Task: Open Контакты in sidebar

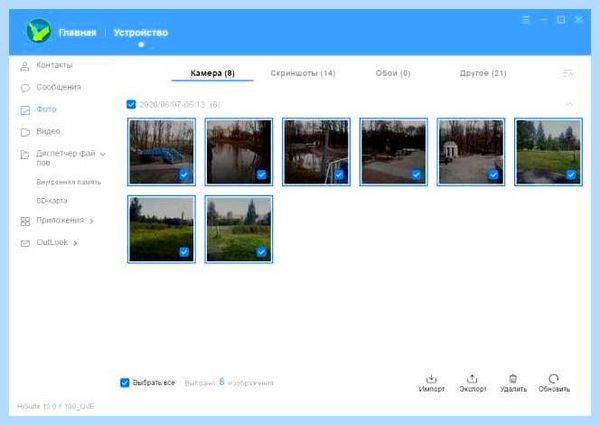Action: coord(54,65)
